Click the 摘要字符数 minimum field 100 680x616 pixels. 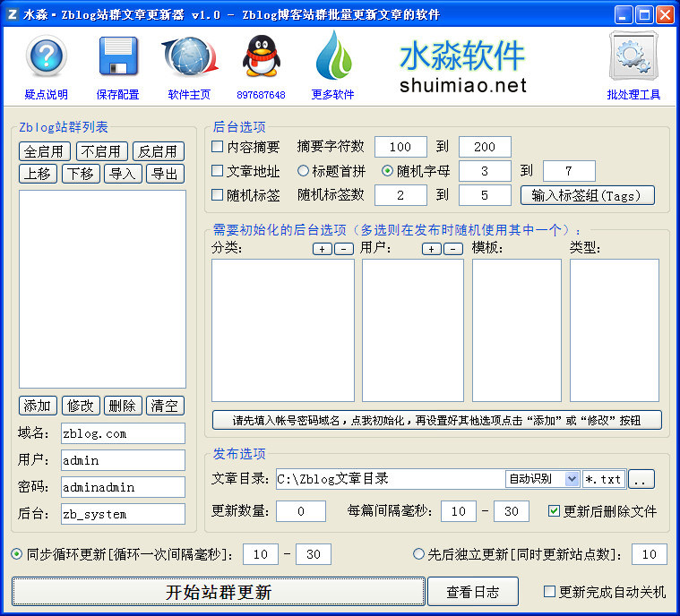click(400, 147)
